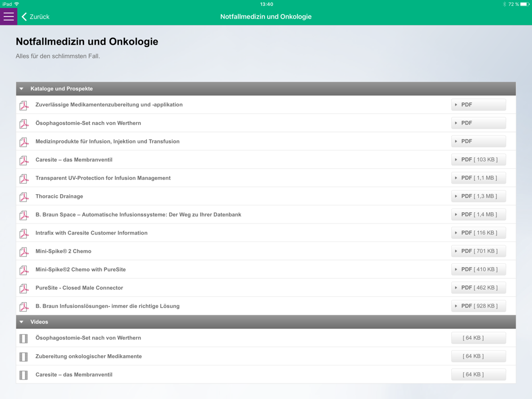Click film icon of Caresite video row
This screenshot has width=532, height=399.
click(x=23, y=375)
